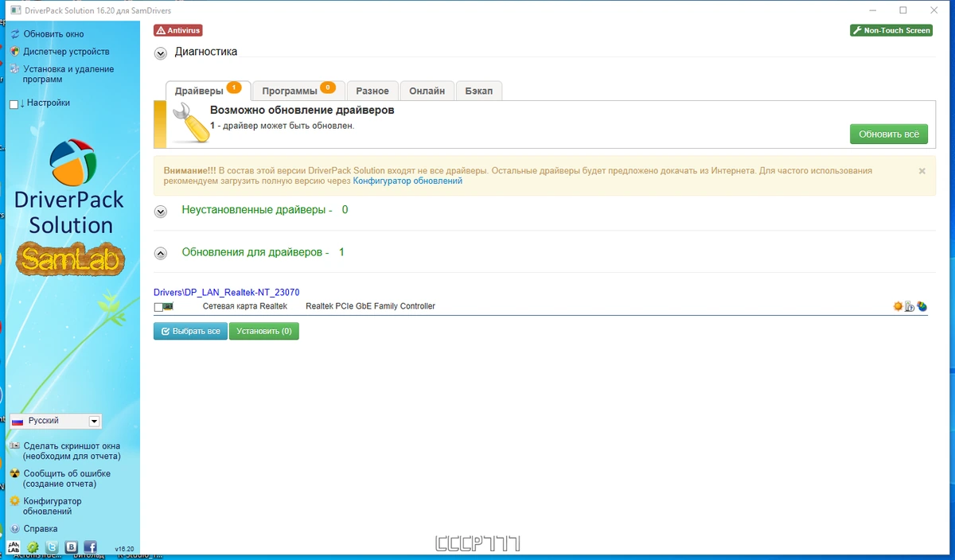Open the Онлайн tab

[x=427, y=91]
